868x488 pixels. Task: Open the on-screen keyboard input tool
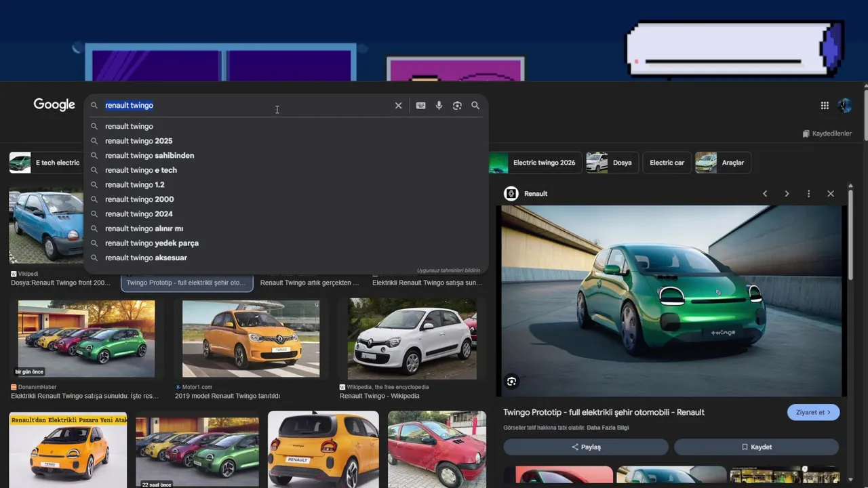click(x=420, y=106)
